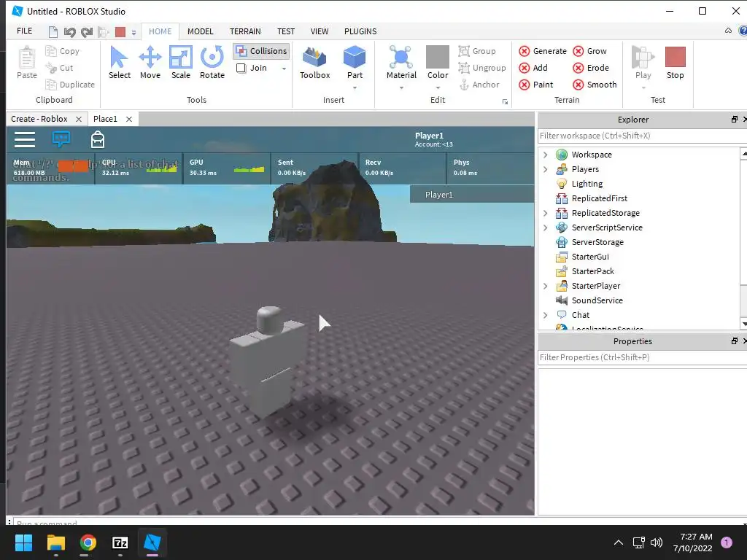Click the Filter Properties search field

(640, 357)
